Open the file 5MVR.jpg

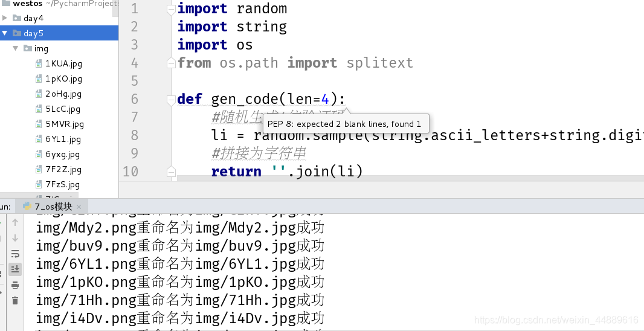pos(65,124)
